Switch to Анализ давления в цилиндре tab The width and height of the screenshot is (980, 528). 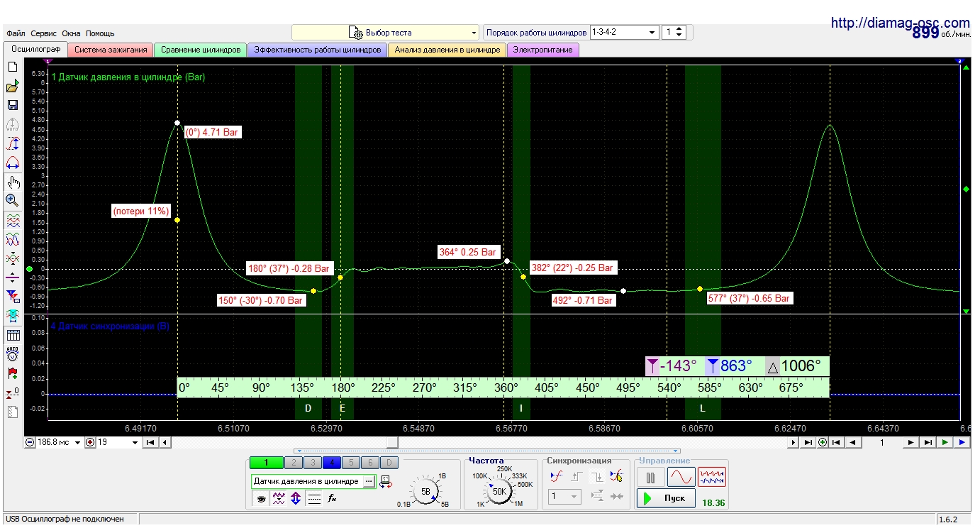(447, 50)
